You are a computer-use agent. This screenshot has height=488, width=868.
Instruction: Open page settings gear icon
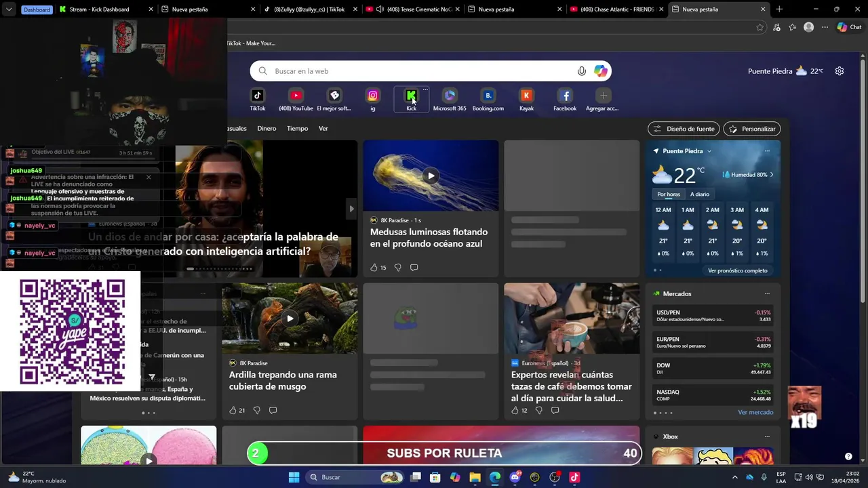pos(840,71)
